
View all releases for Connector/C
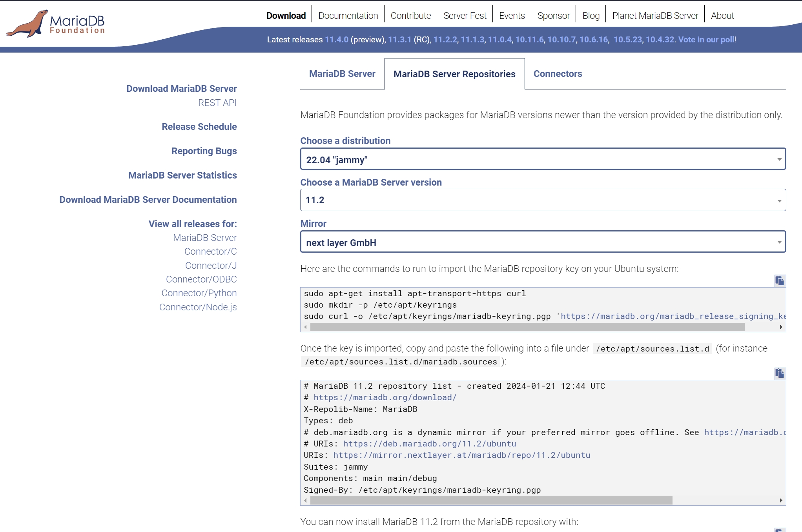(x=211, y=251)
